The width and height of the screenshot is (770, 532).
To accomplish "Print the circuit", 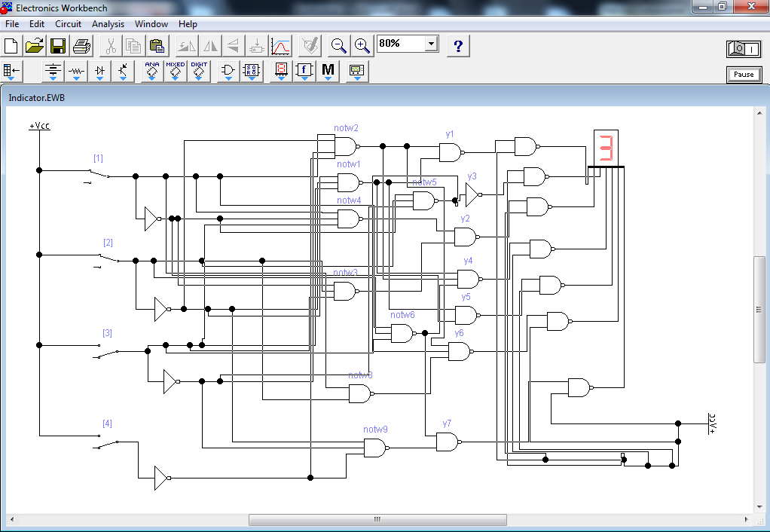I will click(81, 46).
